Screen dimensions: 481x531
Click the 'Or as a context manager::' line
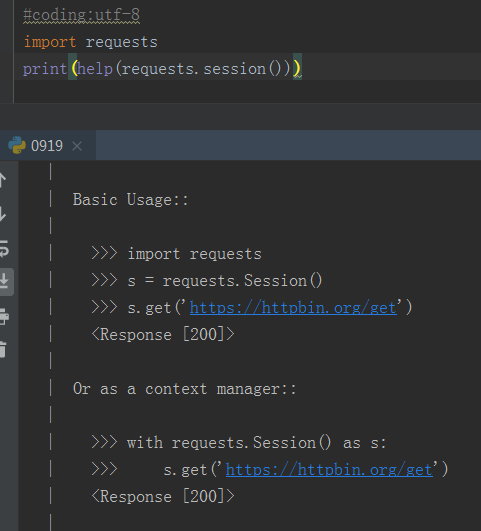click(185, 389)
